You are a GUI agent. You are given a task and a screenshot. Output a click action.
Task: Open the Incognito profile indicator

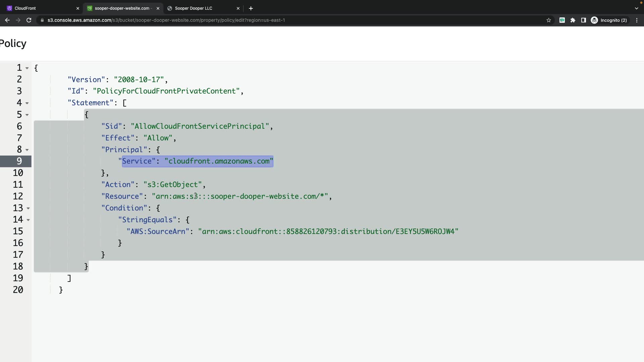click(x=609, y=20)
